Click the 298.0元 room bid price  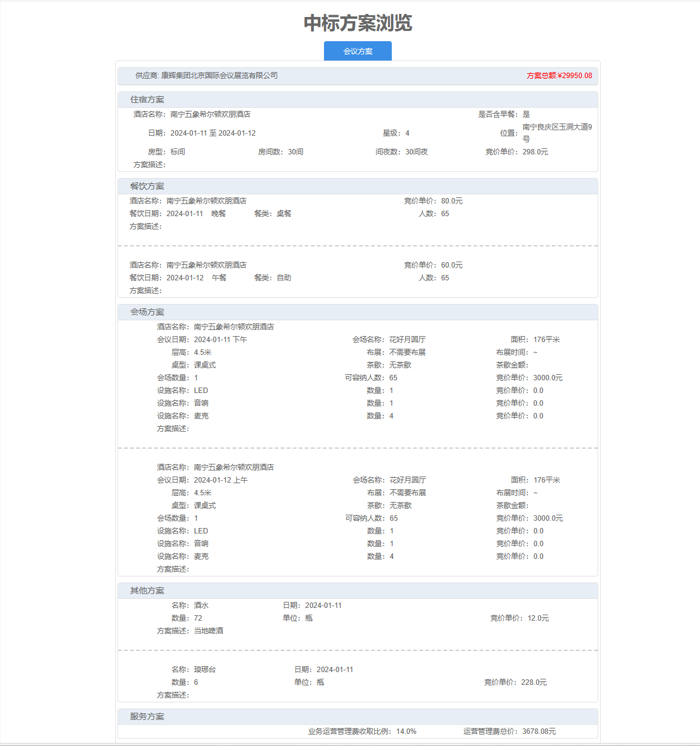(x=535, y=152)
